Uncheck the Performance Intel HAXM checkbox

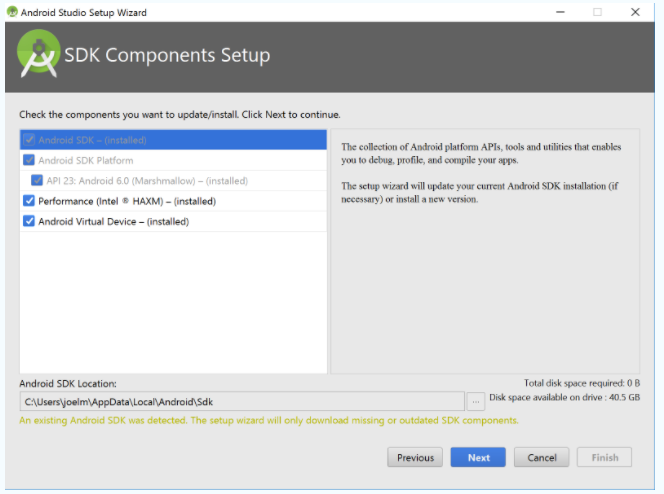[x=29, y=201]
